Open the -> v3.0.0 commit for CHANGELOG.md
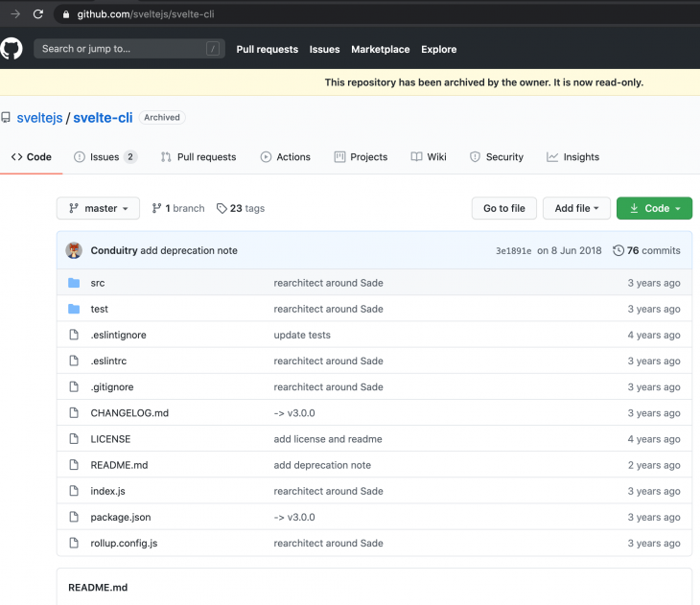 [294, 413]
